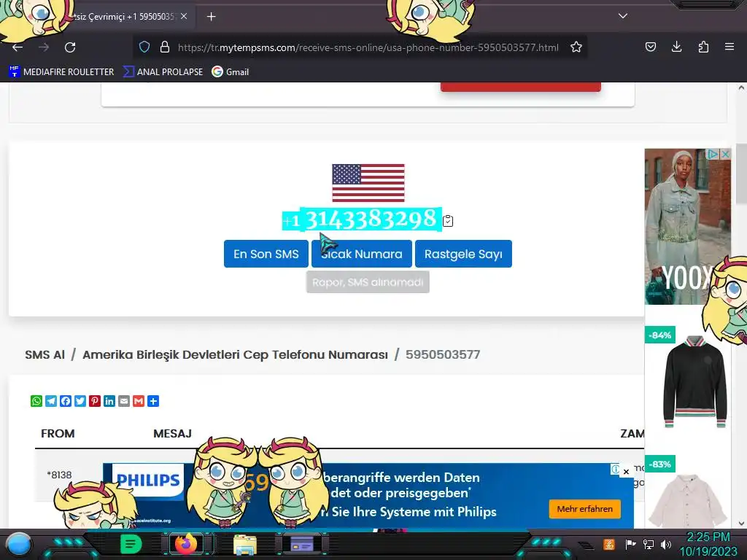Open a new tab with the plus button
Screen dimensions: 747x560
(211, 17)
